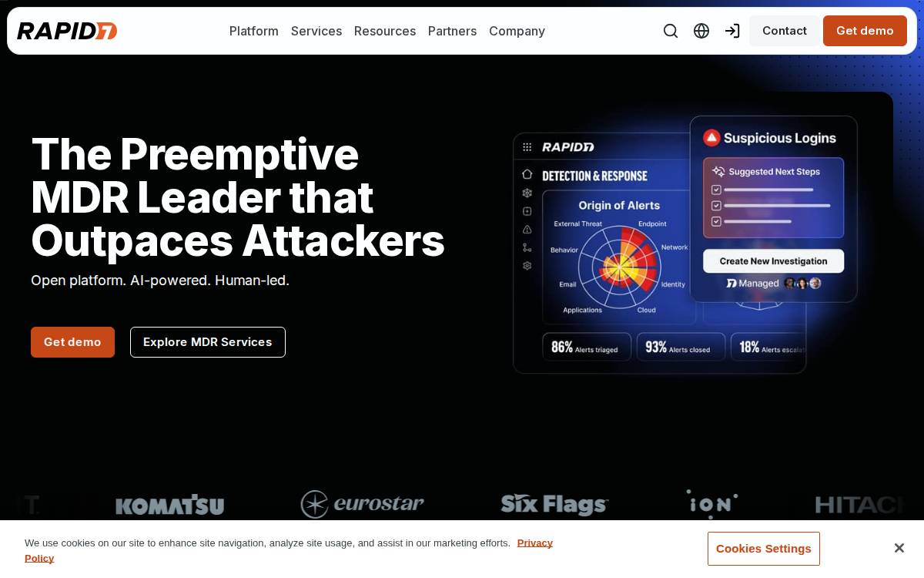The image size is (924, 578).
Task: Click the Contact button
Action: coord(785,31)
